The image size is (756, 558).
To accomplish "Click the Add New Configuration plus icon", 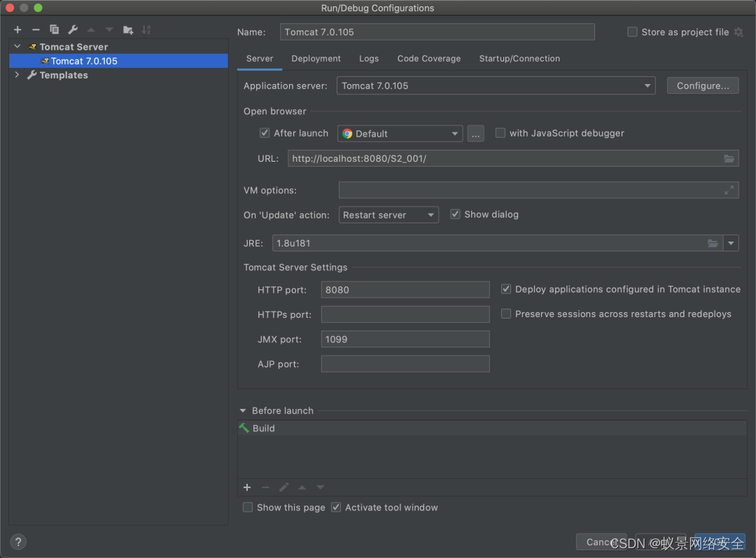I will click(17, 29).
